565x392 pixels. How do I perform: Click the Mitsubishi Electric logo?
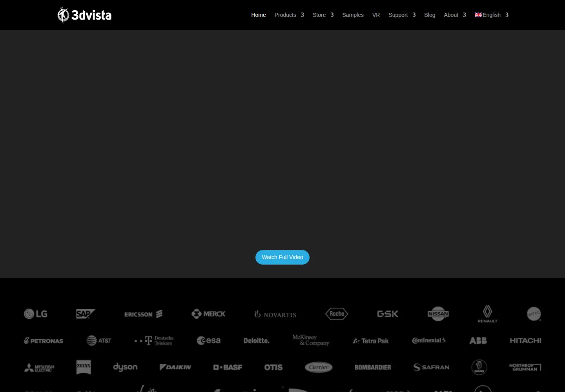(39, 368)
